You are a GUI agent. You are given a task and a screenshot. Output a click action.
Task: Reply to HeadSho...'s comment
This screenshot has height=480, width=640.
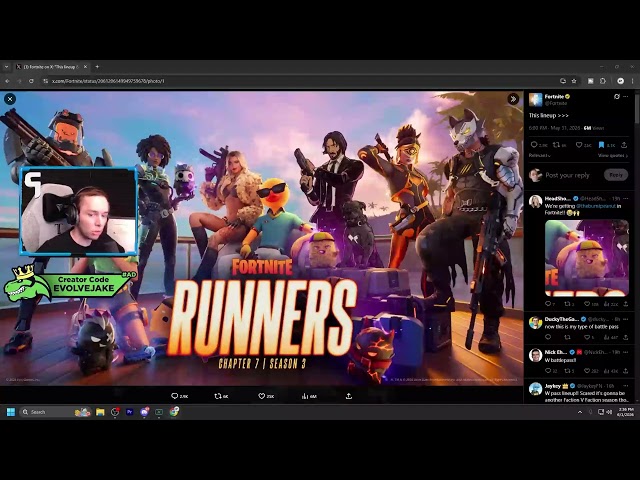(548, 304)
